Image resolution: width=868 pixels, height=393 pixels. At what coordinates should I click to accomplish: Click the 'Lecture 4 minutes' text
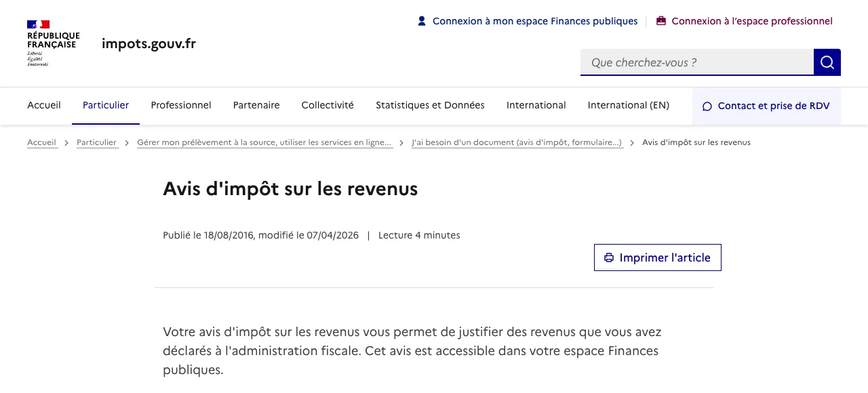click(419, 235)
